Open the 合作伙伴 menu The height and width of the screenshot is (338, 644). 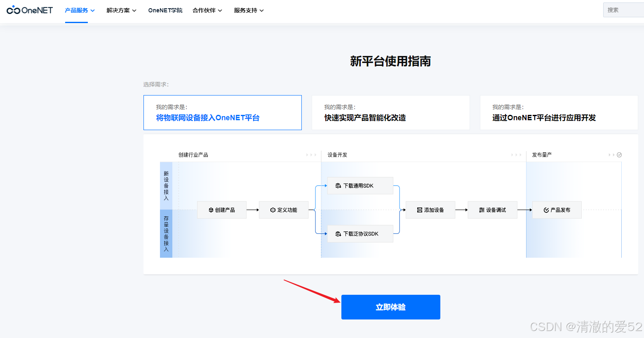204,10
